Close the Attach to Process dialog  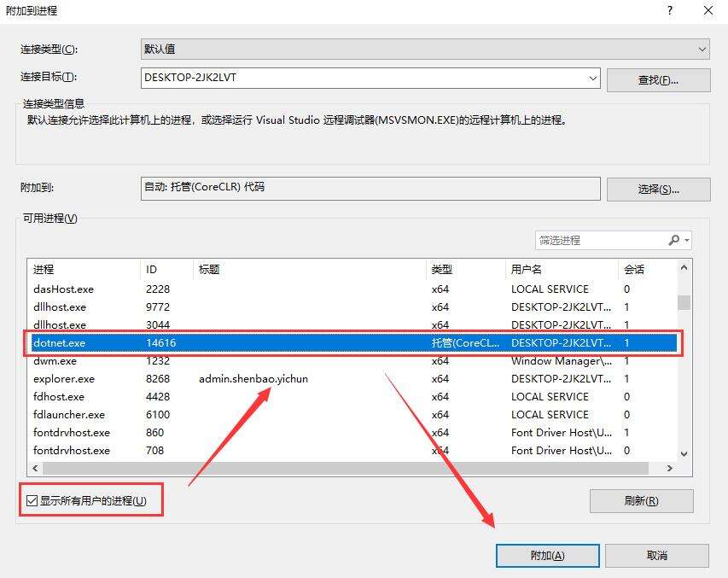708,11
